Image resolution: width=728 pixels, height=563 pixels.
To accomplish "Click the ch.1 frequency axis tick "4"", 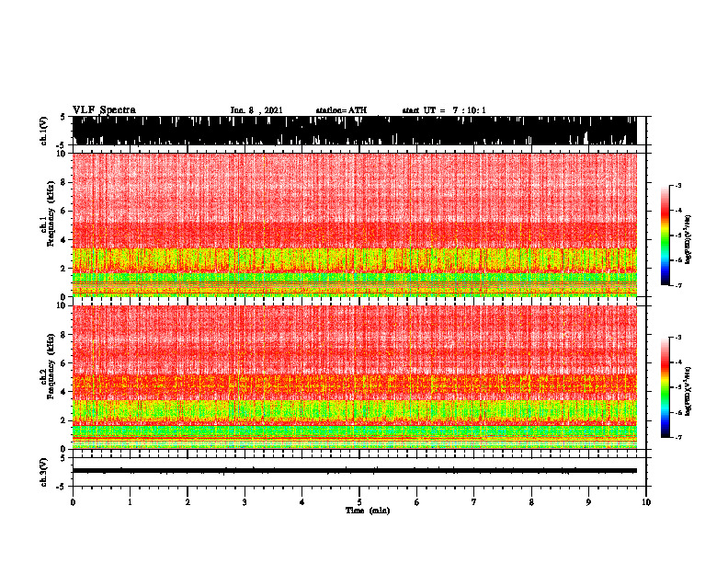I will 64,240.
